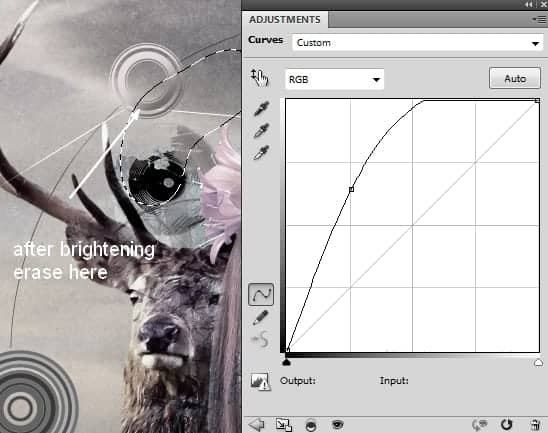Image resolution: width=548 pixels, height=433 pixels.
Task: Click the histogram warning icon near Output
Action: (x=260, y=381)
